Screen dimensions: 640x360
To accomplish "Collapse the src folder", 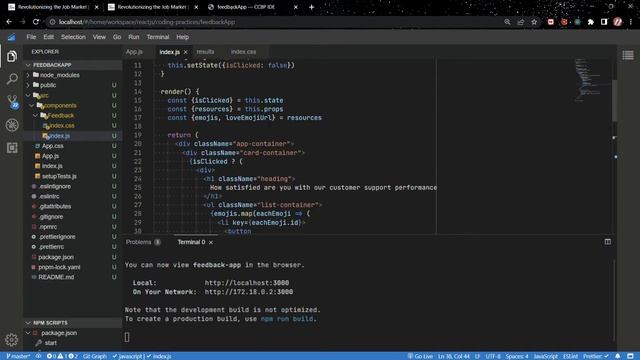I will [28, 96].
